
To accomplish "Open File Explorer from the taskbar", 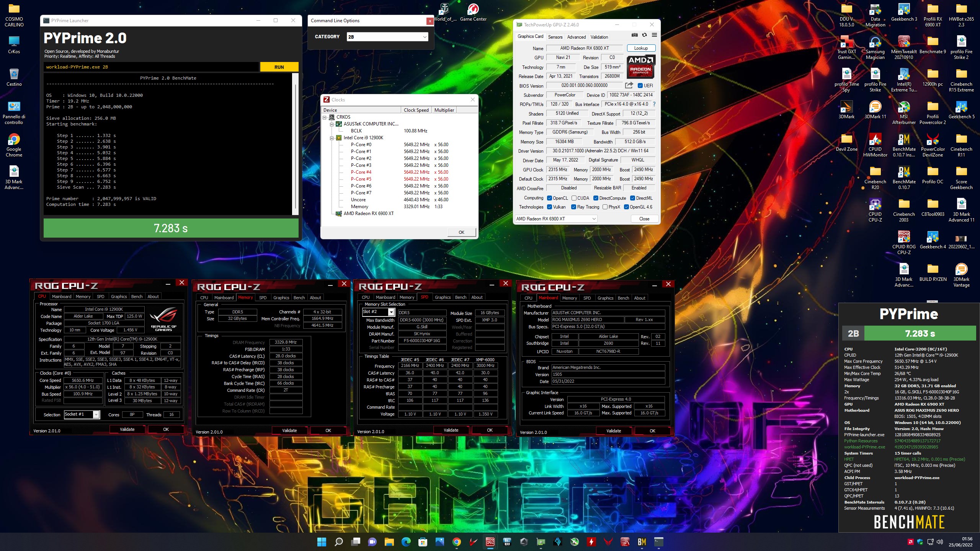I will click(x=389, y=542).
